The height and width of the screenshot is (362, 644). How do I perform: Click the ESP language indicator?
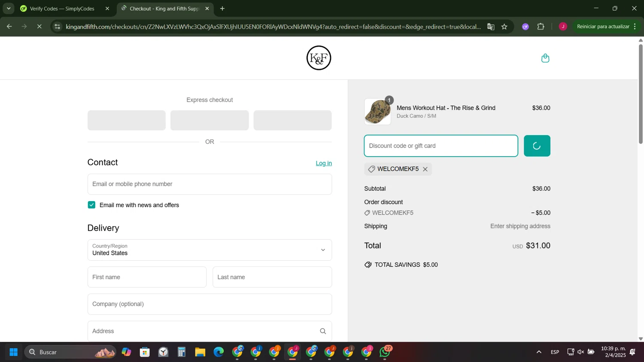pos(555,352)
